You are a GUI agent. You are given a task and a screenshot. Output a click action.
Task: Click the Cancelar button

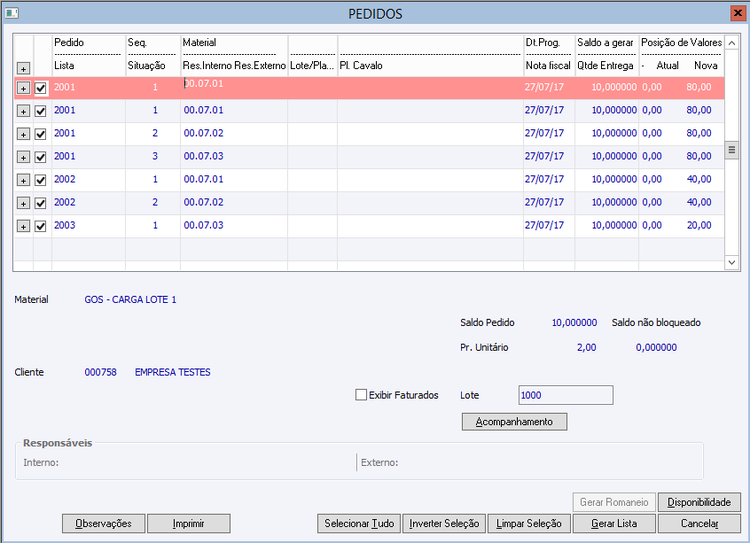pos(699,523)
